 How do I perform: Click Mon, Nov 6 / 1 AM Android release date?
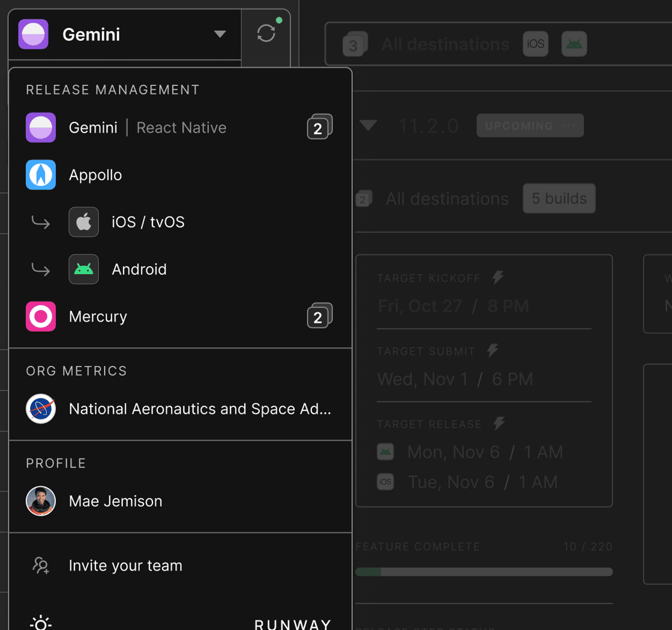(485, 452)
